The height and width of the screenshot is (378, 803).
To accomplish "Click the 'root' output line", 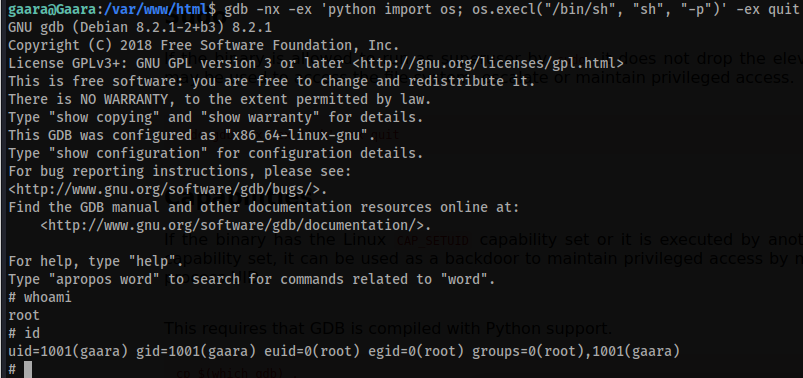I will coord(24,315).
